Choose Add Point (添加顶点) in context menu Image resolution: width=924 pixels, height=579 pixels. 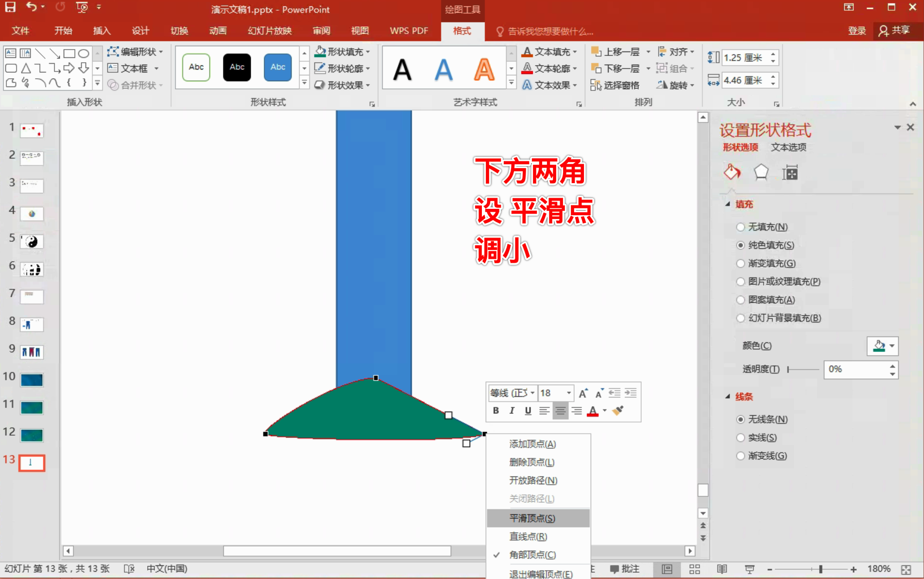[538, 444]
